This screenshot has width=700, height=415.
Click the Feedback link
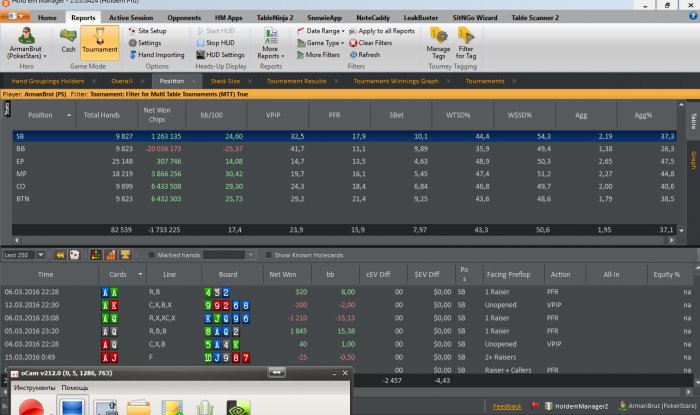(507, 407)
